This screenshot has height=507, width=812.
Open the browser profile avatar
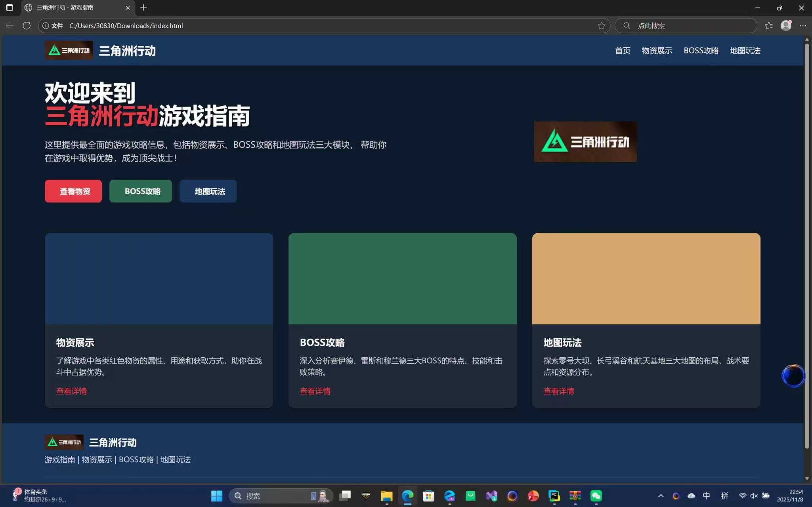pos(785,25)
